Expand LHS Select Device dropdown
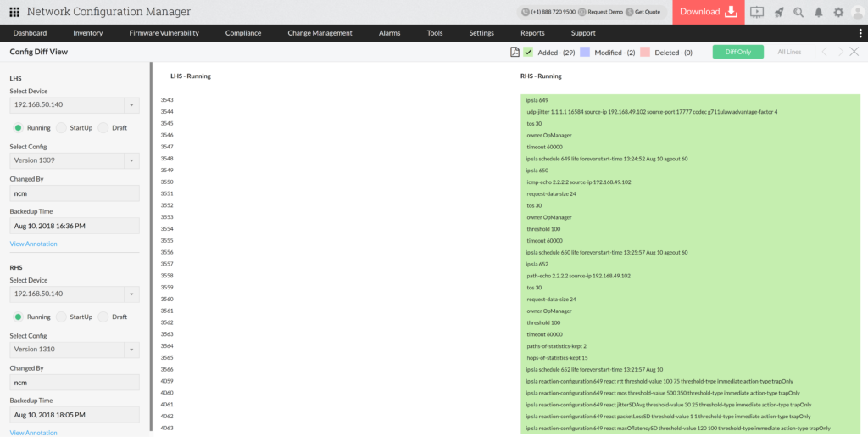 point(131,105)
